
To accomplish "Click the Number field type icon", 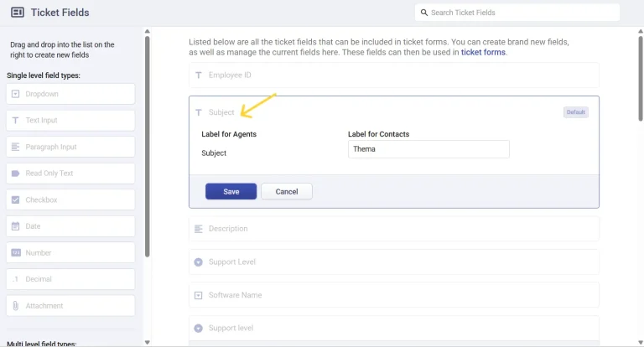I will 16,253.
